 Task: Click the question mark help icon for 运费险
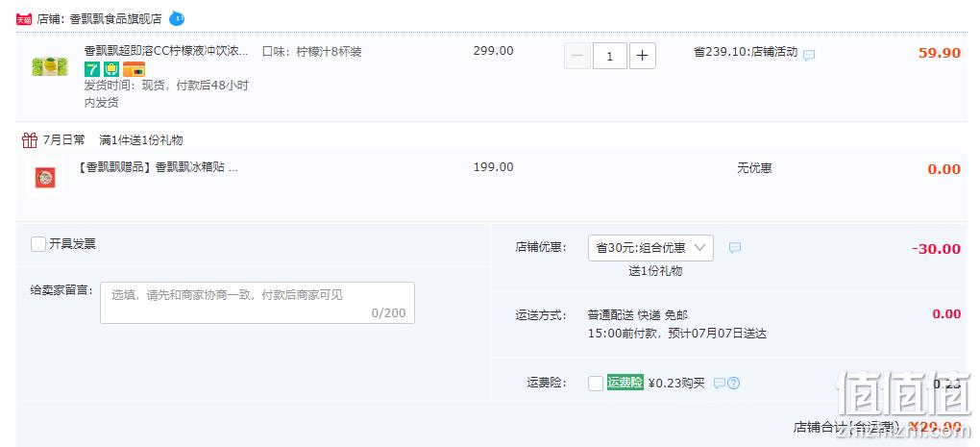point(734,384)
